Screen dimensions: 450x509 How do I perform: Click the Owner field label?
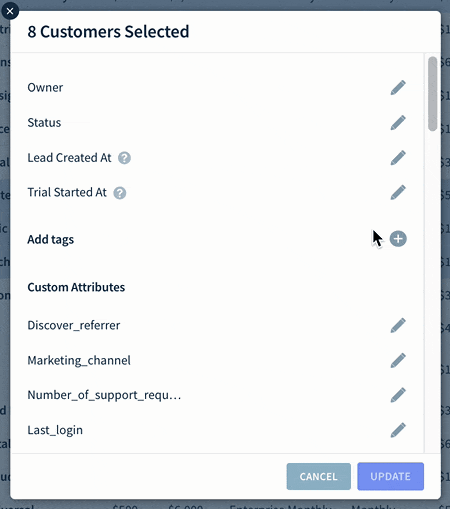pyautogui.click(x=45, y=88)
